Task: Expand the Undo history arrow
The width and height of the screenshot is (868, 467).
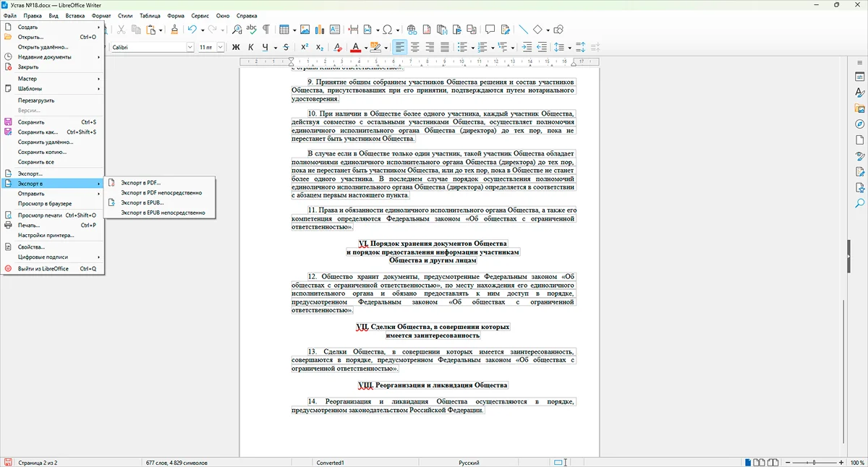Action: click(x=203, y=30)
